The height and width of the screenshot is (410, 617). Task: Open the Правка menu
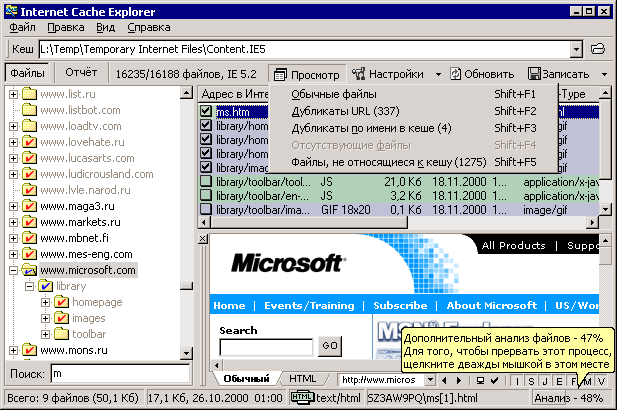(66, 28)
